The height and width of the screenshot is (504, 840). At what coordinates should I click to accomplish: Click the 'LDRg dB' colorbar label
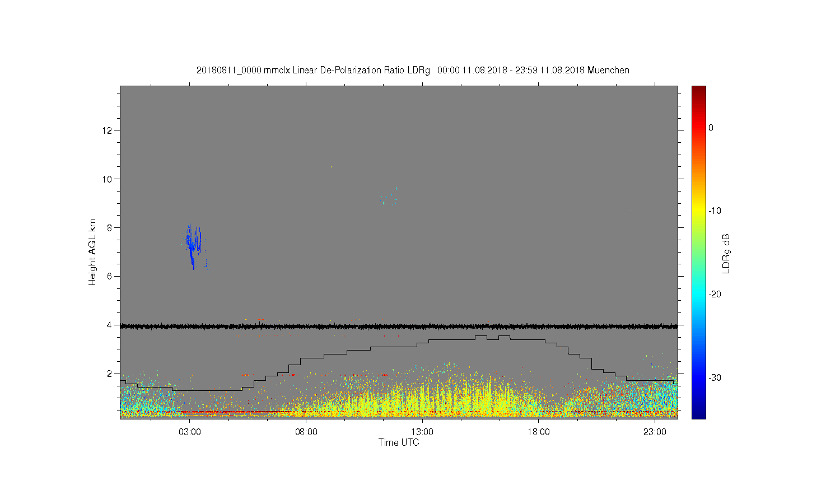point(726,253)
